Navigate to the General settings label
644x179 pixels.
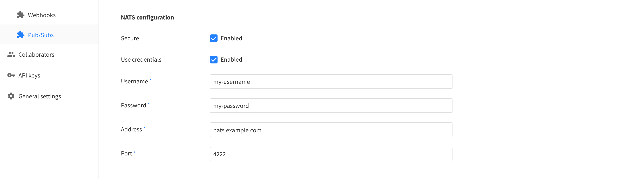[39, 96]
